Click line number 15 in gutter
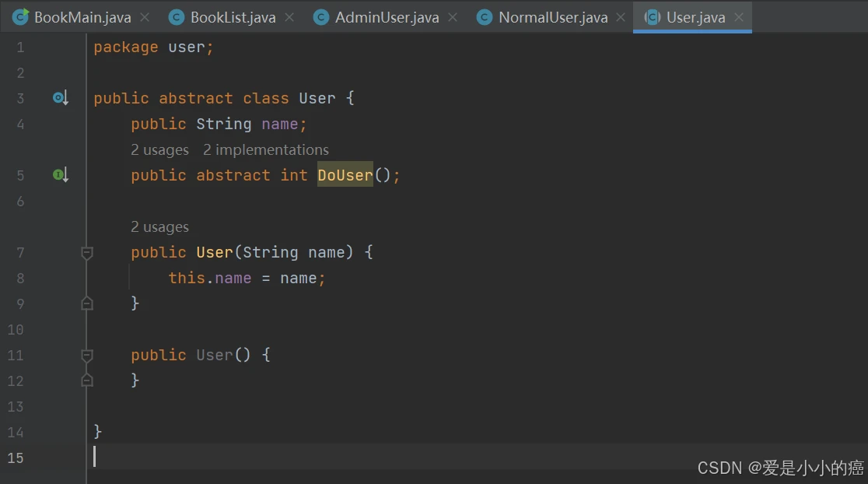This screenshot has width=868, height=484. coord(16,458)
